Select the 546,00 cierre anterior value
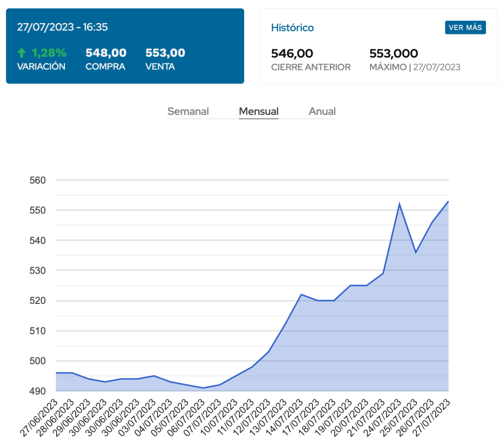 tap(292, 54)
